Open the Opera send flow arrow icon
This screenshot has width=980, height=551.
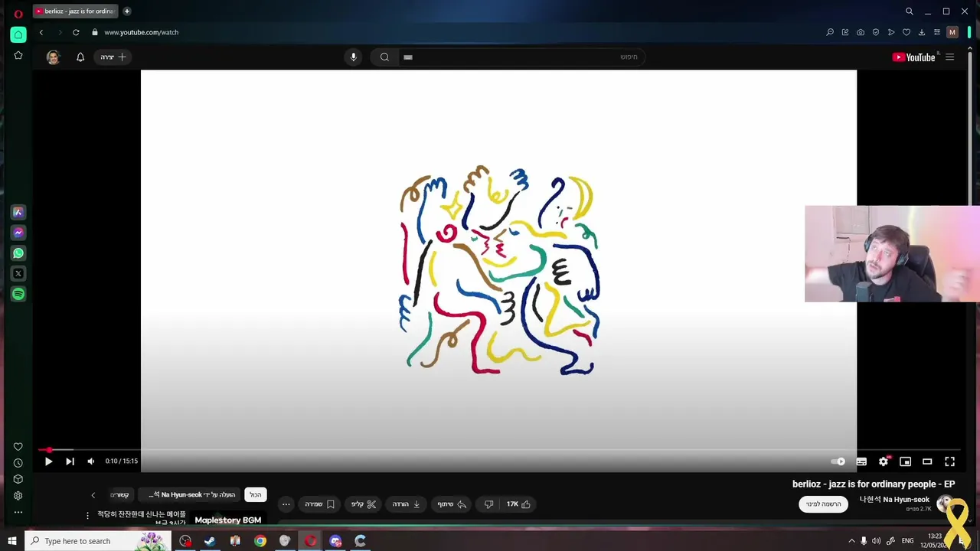pos(891,32)
